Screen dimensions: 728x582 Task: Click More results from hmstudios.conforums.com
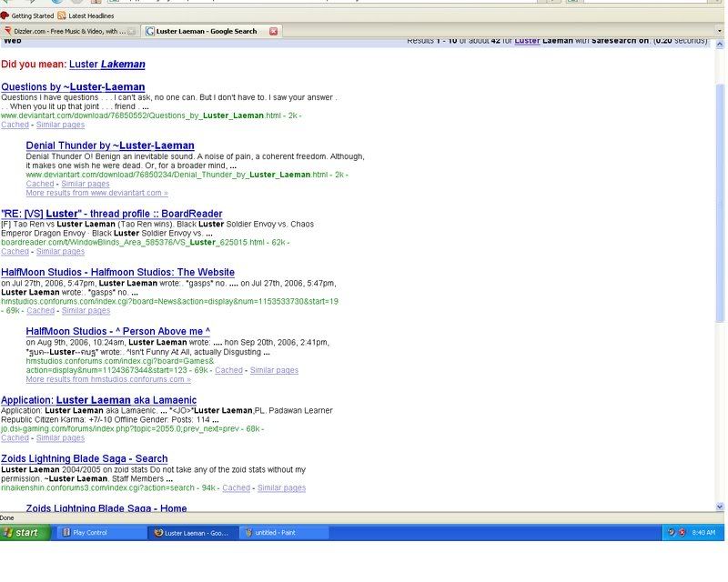click(108, 379)
